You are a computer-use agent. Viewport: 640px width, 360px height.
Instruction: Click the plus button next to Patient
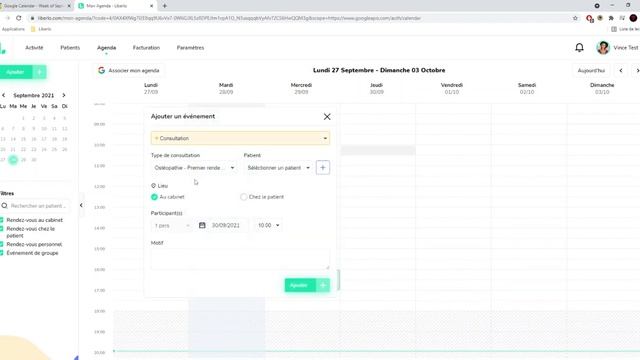click(322, 168)
